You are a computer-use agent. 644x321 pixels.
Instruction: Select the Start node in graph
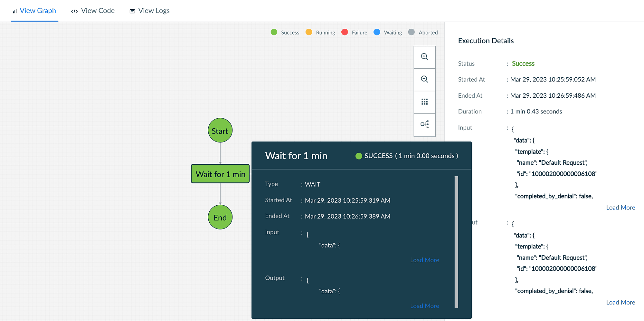[220, 131]
